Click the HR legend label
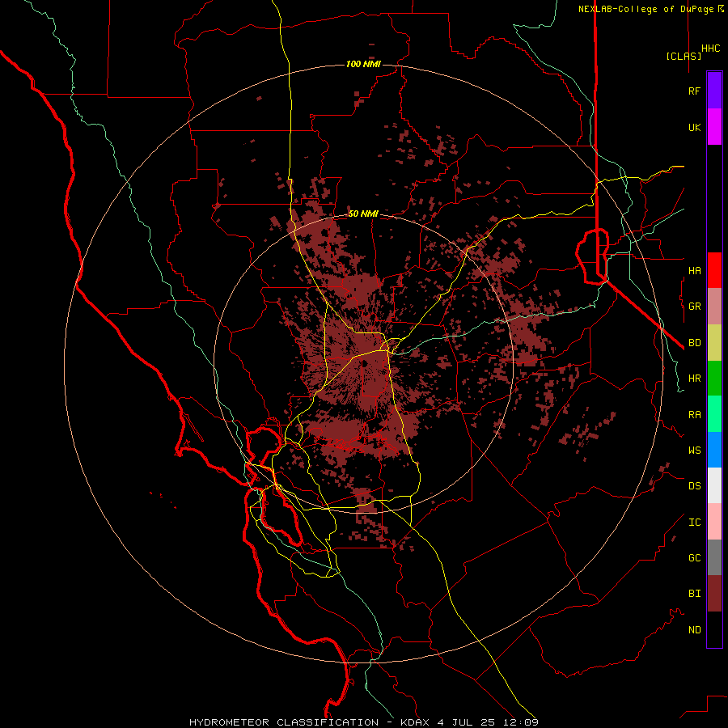 (x=694, y=379)
